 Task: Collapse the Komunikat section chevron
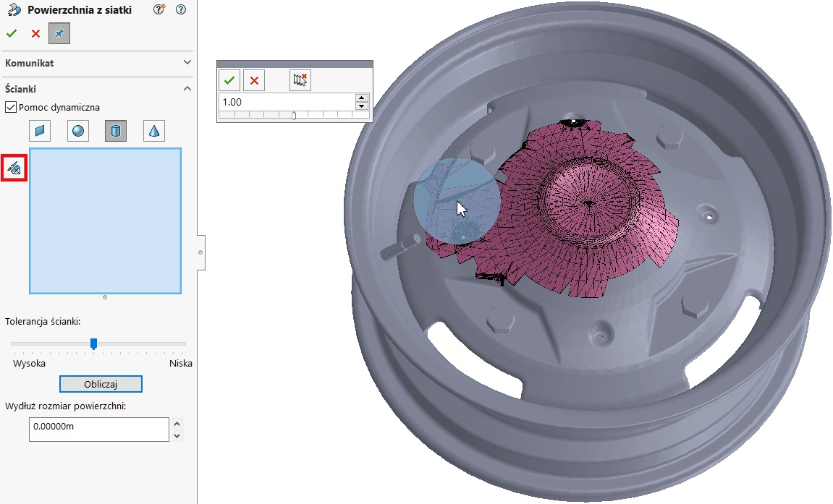tap(187, 62)
